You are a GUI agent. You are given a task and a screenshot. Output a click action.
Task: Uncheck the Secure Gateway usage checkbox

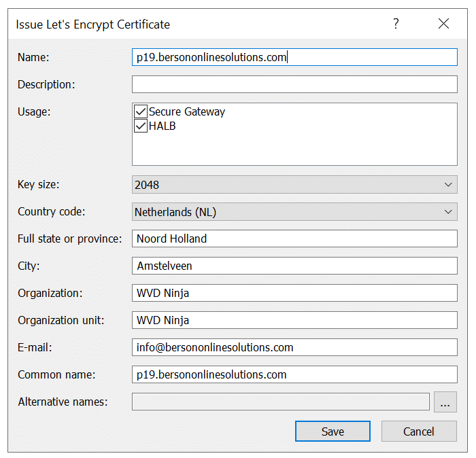pyautogui.click(x=141, y=111)
